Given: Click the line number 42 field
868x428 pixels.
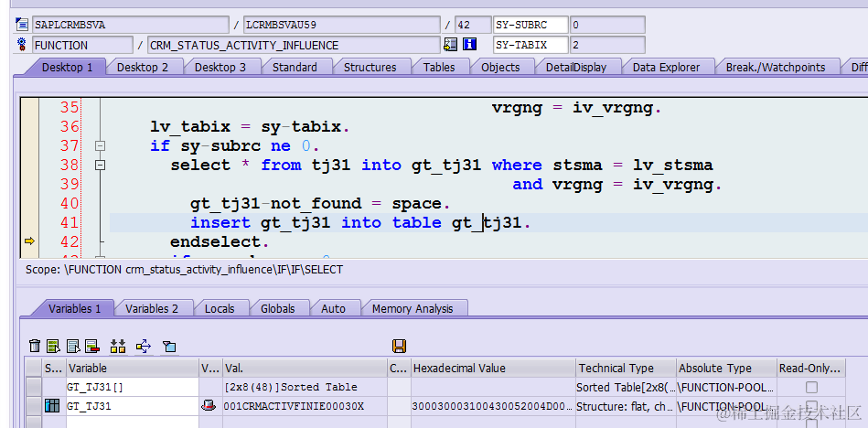Looking at the screenshot, I should (473, 25).
